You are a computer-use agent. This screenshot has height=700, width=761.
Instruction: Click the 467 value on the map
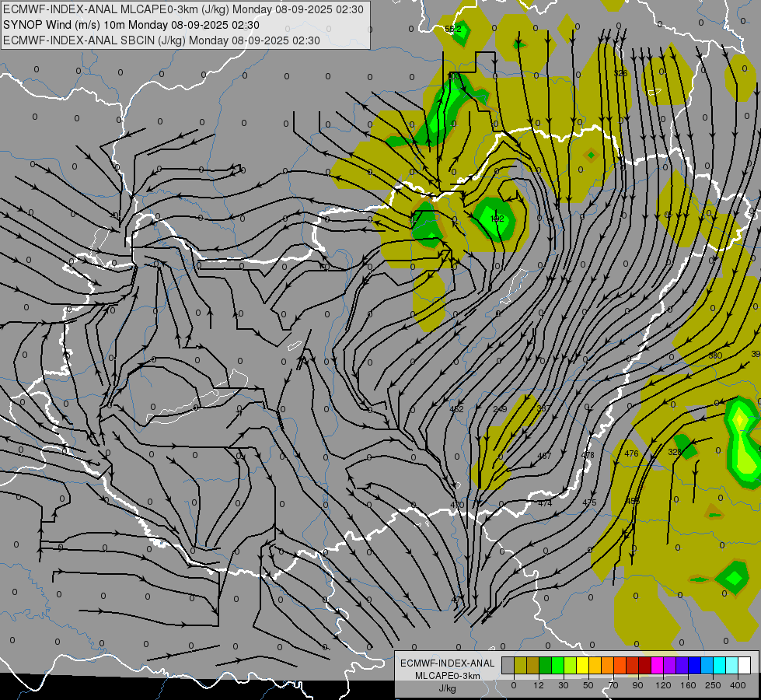[545, 456]
